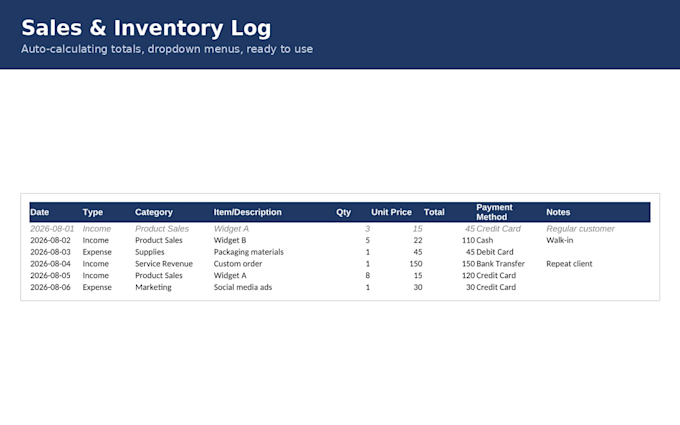Select the "Notes" column header
680x425 pixels.
558,212
